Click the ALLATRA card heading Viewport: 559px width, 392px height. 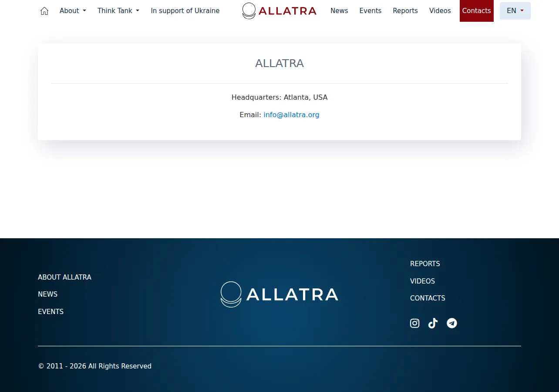[279, 64]
